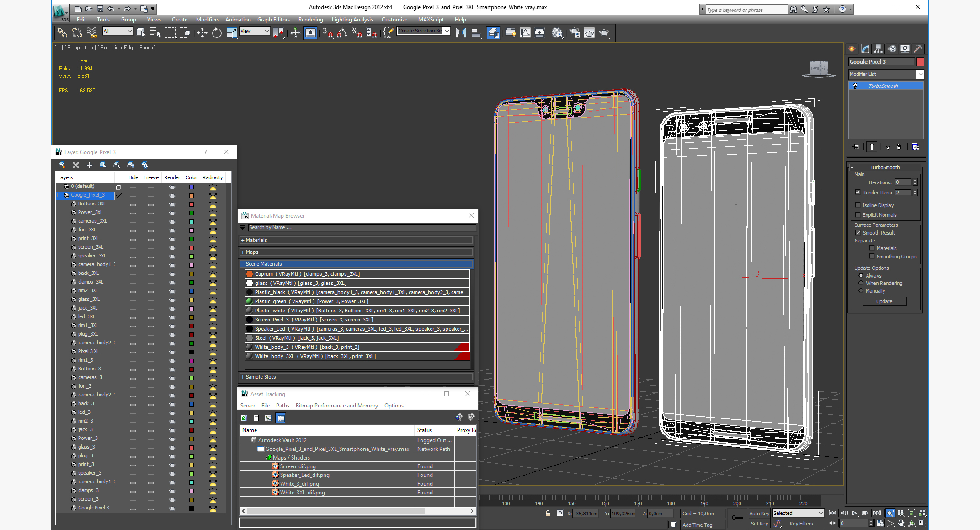
Task: Click Create New Layer icon in Layer dialog
Action: 62,165
